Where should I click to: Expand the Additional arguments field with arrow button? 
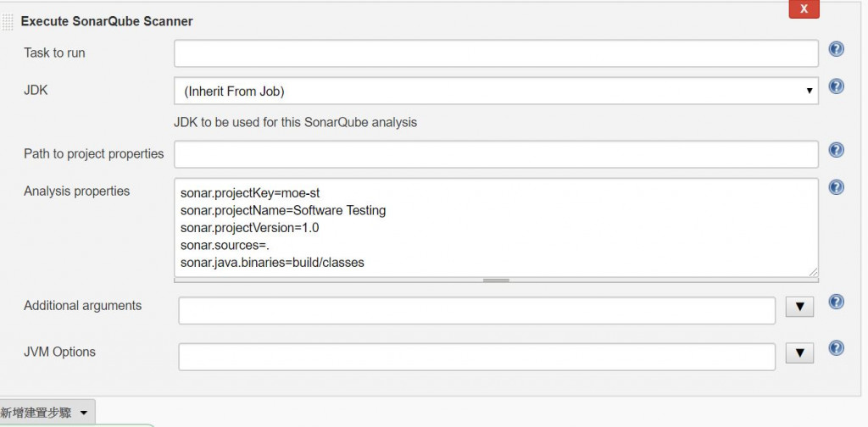[x=799, y=307]
